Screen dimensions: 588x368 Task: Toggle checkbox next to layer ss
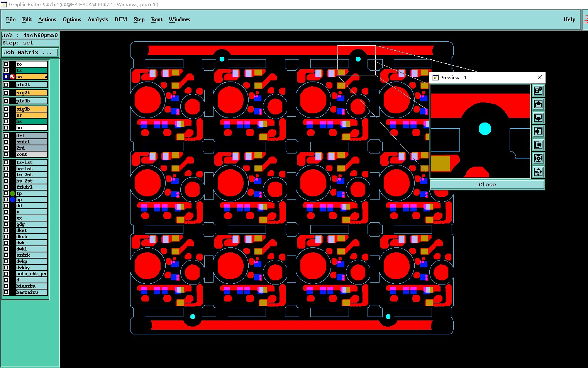click(x=6, y=115)
